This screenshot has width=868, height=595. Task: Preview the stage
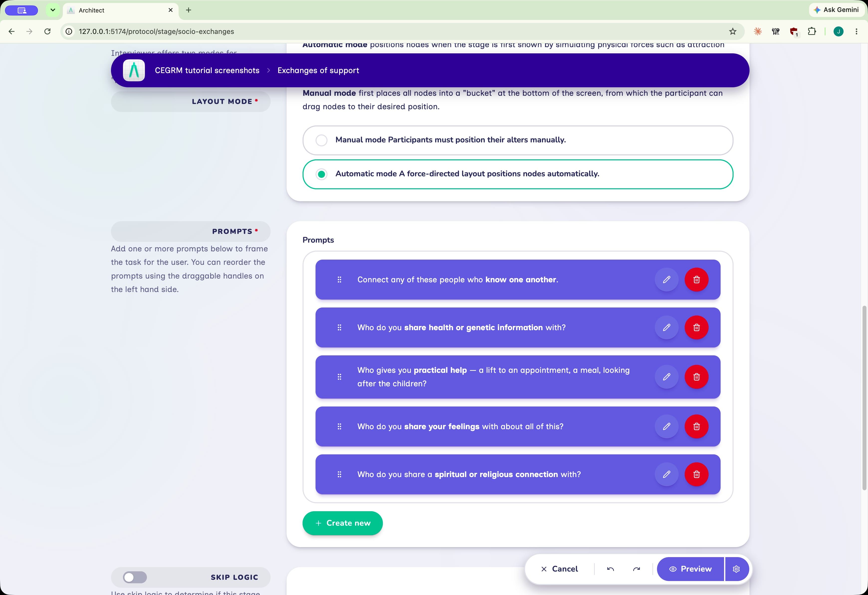click(x=690, y=569)
